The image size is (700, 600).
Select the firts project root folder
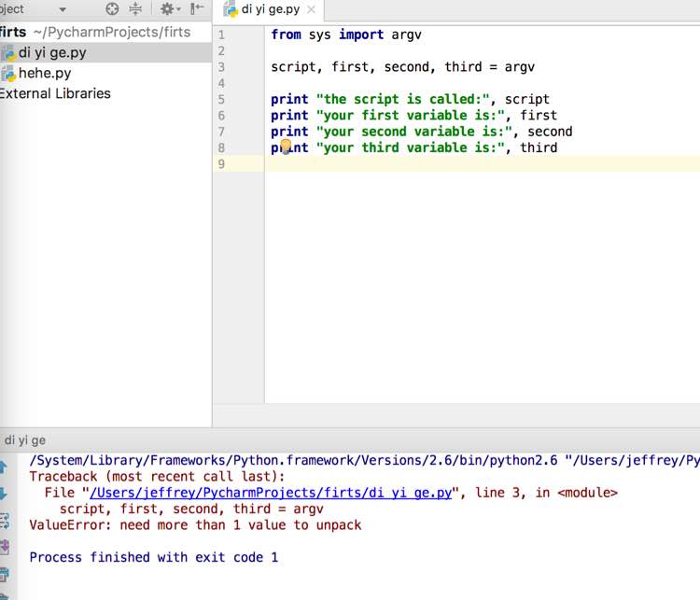15,32
